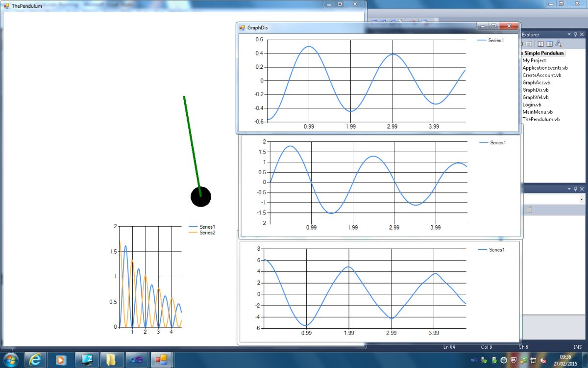The image size is (588, 368).
Task: Select Simple Pendulum project node
Action: pyautogui.click(x=543, y=53)
